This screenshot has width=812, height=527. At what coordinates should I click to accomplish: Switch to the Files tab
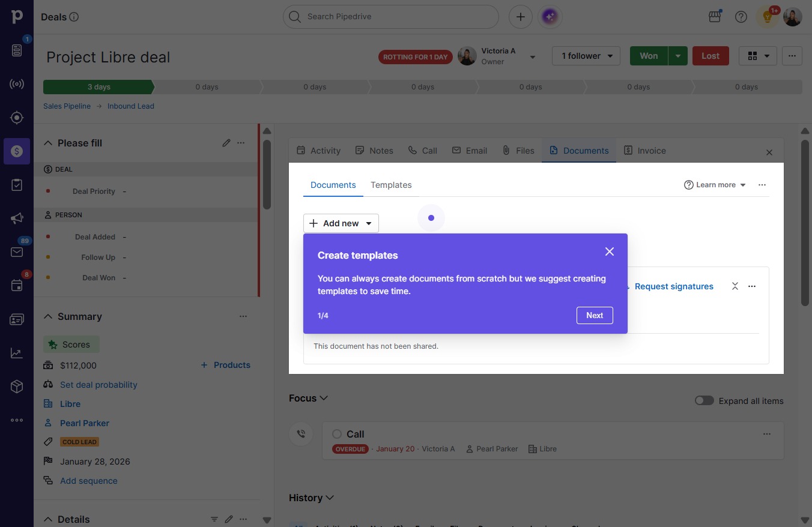[518, 151]
